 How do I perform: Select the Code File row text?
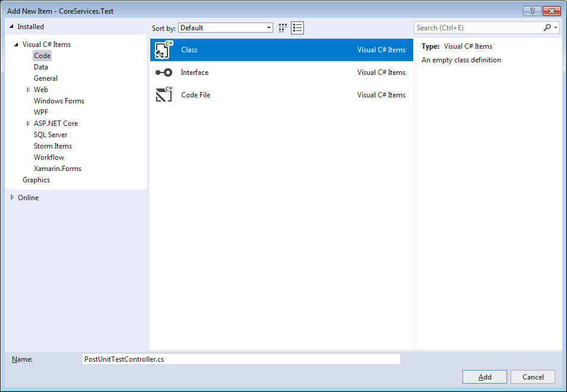point(195,95)
